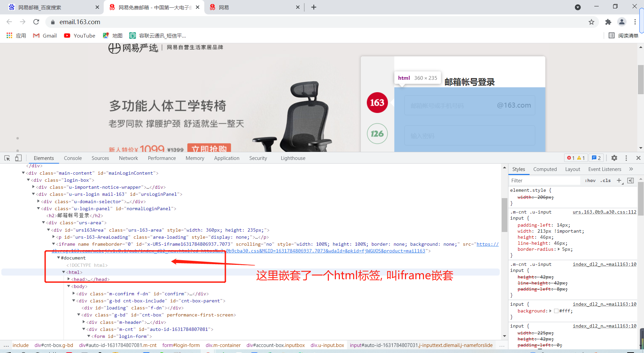Open the 地图 maps bookmark
The image size is (644, 353).
[x=113, y=36]
